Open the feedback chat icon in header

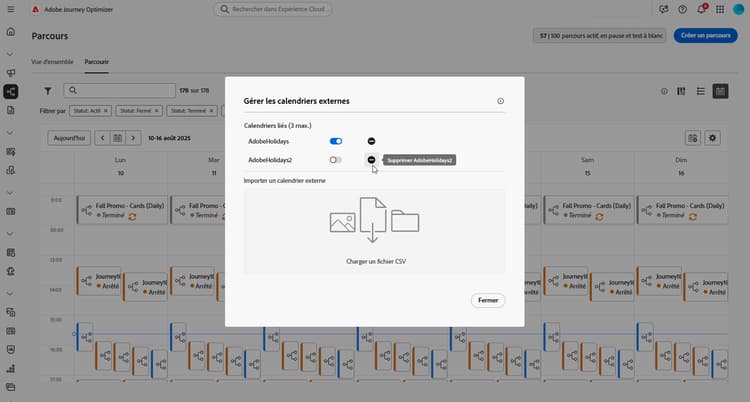[x=663, y=9]
